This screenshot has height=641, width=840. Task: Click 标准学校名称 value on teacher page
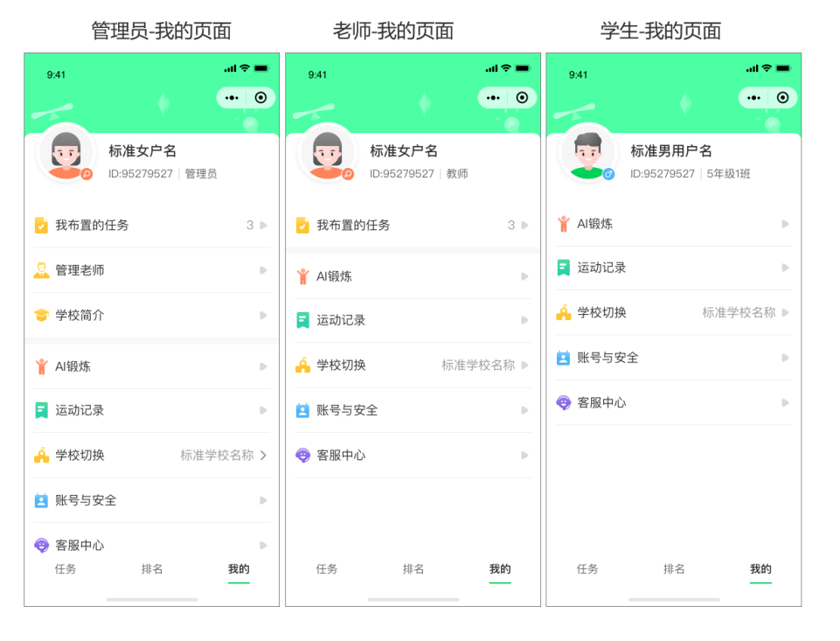coord(478,366)
